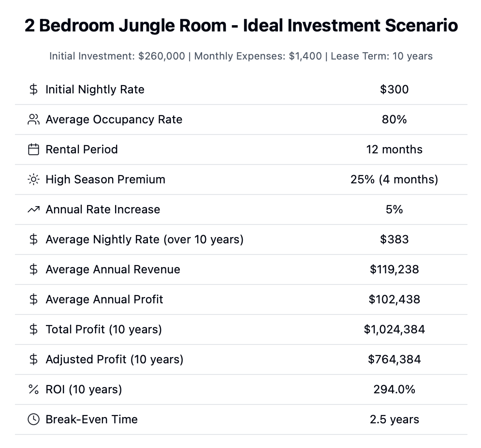Screen dimensions: 481x448
Task: Click the $119,238 annual revenue figure
Action: (x=394, y=269)
